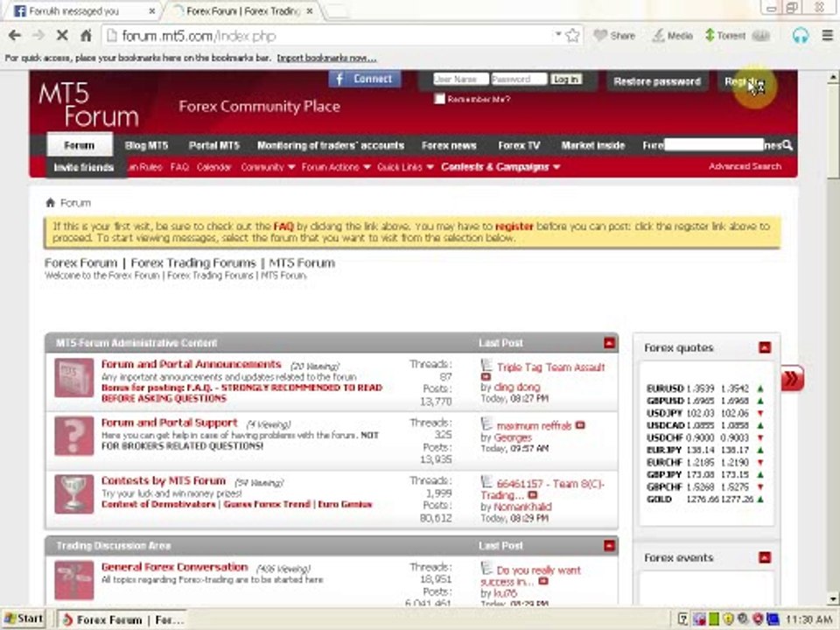Click the forum search input box
Viewport: 840px width, 630px height.
(714, 144)
